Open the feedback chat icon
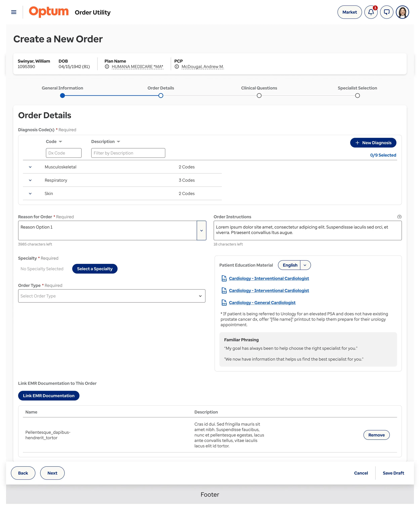420x527 pixels. [387, 12]
